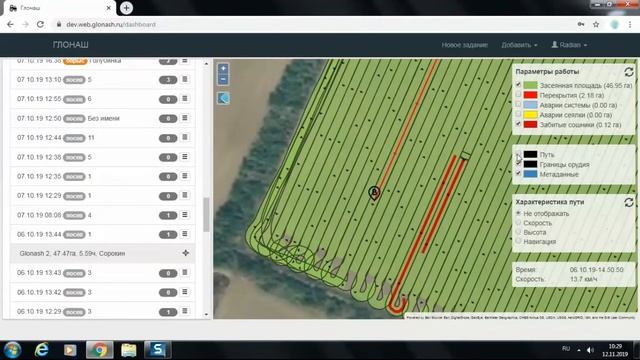Click the RU language indicator in tray
640x360 pixels.
coord(566,349)
